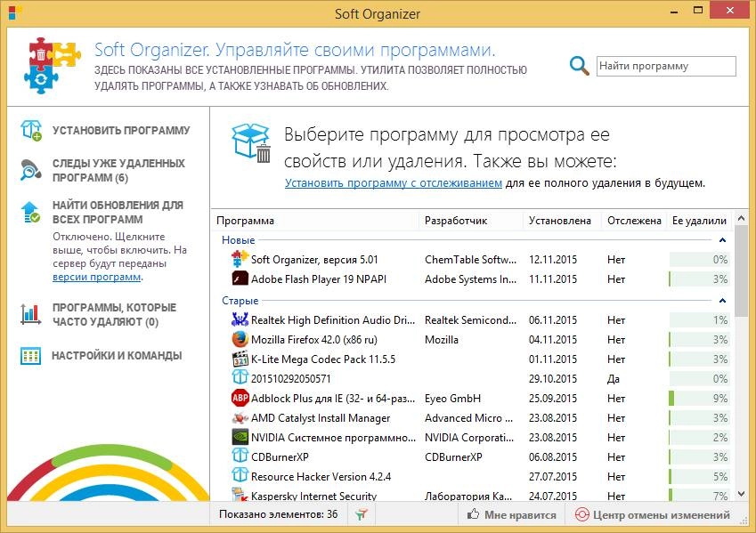
Task: Click the CDBurnerXP row icon
Action: point(240,456)
